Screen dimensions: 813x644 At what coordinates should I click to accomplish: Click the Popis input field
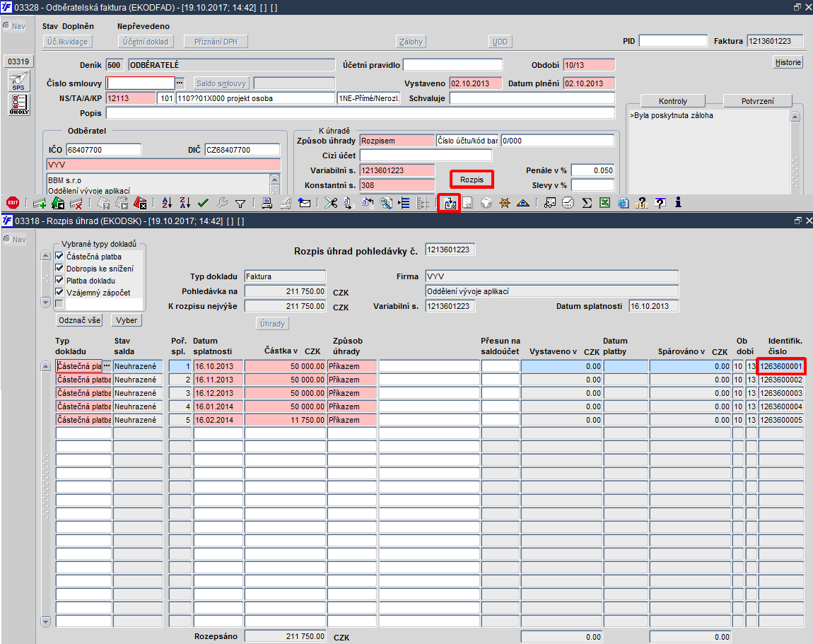click(x=361, y=113)
